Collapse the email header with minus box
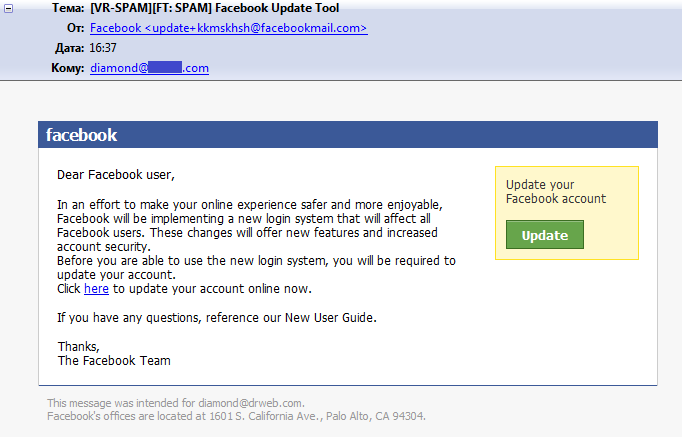 8,8
